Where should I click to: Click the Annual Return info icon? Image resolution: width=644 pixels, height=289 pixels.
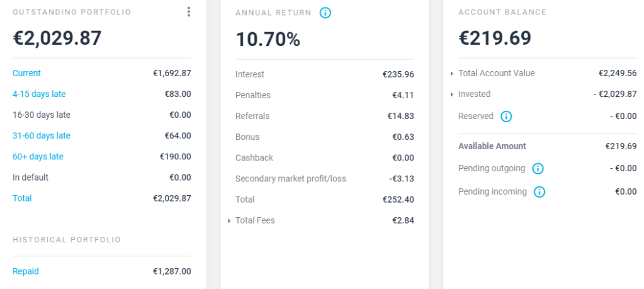tap(325, 13)
